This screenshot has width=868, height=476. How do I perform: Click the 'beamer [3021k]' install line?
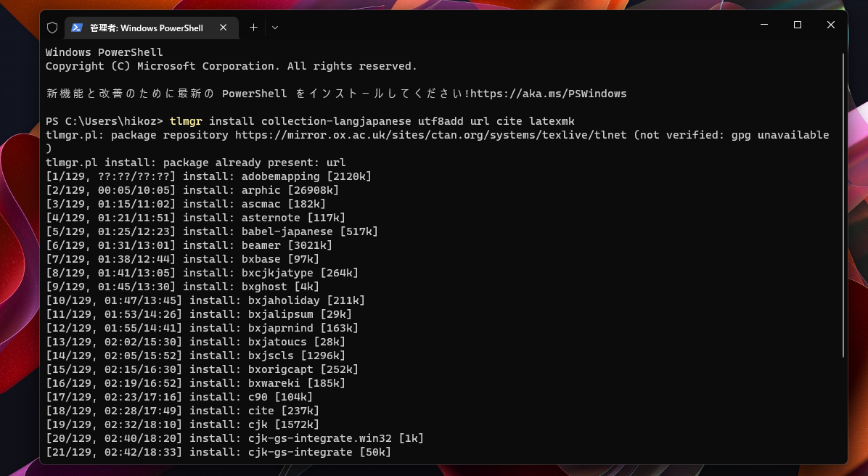tap(189, 246)
